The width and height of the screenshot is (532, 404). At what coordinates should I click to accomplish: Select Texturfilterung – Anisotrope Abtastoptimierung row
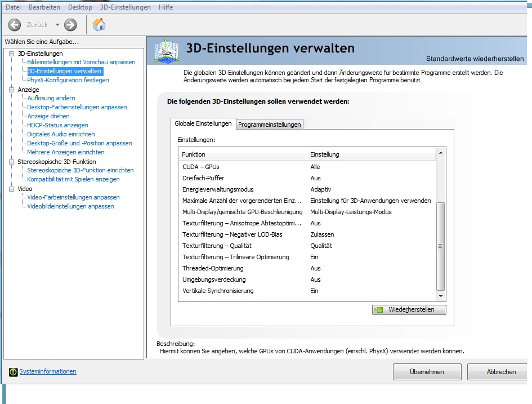pyautogui.click(x=307, y=223)
